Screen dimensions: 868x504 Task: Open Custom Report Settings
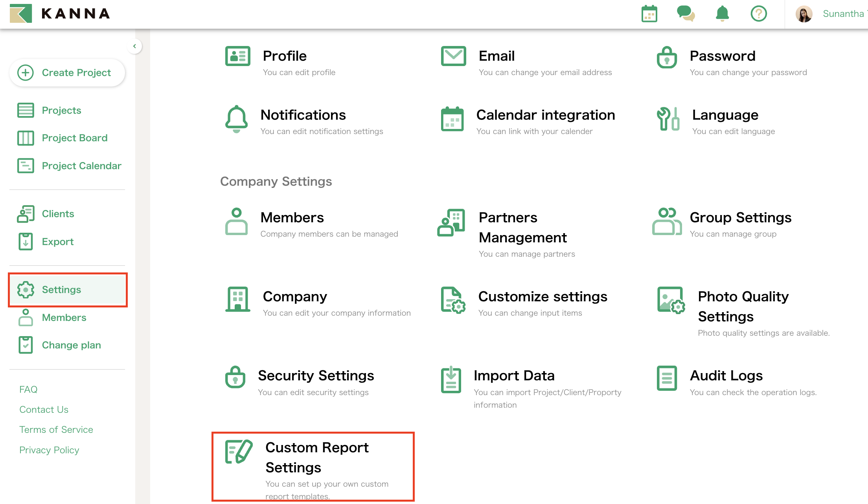[317, 457]
